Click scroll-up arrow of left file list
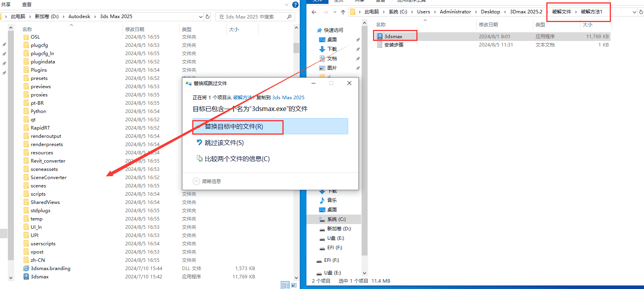Viewport: 644px width, 289px height. click(x=296, y=28)
